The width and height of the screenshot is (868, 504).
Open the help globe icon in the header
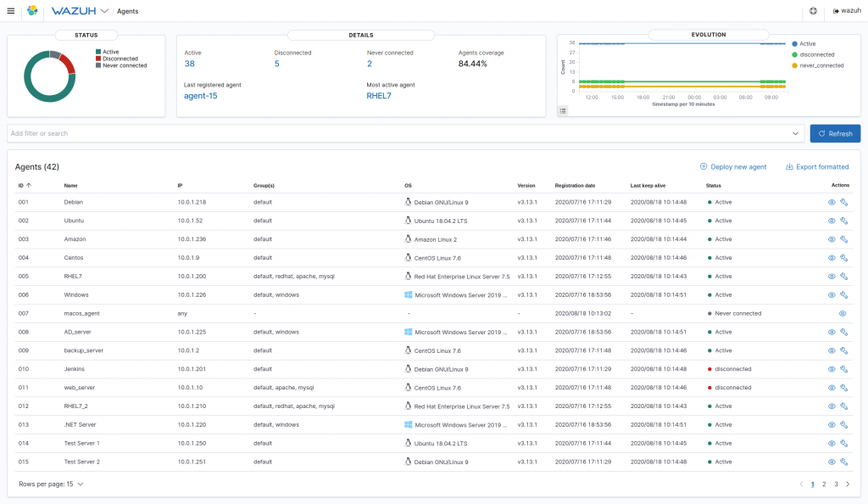[x=813, y=10]
